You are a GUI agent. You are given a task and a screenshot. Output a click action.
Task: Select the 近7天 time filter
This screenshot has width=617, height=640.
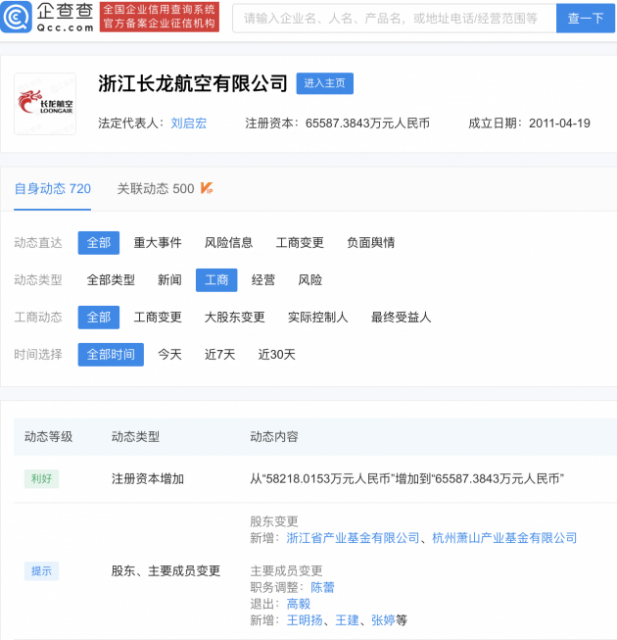pos(220,355)
